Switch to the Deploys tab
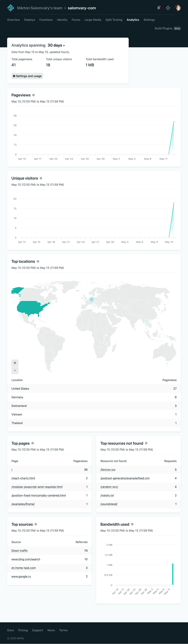The image size is (188, 644). pos(29,20)
